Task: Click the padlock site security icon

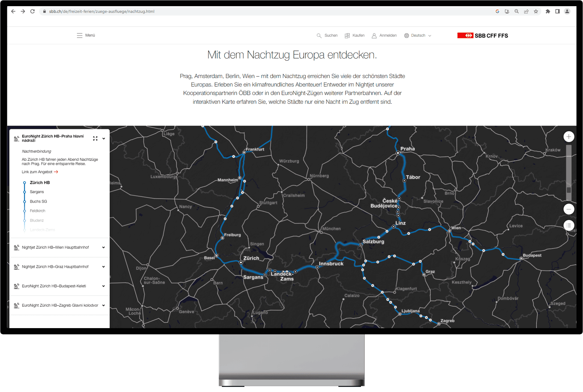Action: click(44, 11)
